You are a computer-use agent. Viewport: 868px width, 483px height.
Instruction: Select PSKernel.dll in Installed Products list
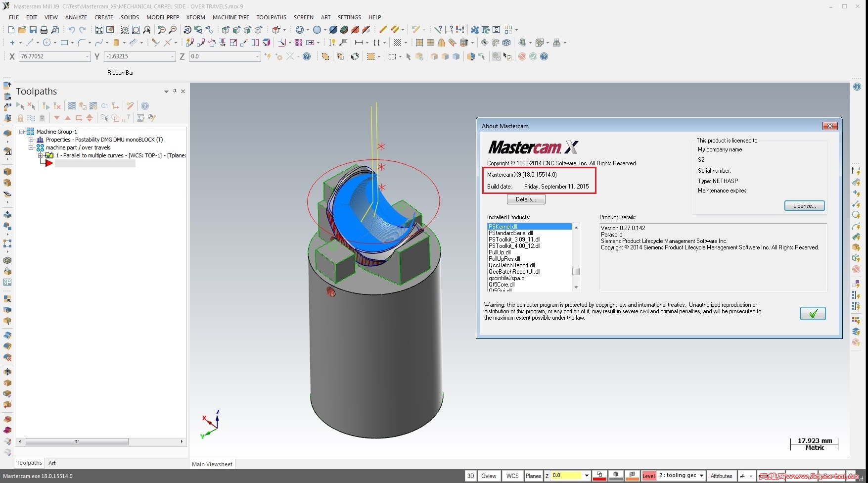pyautogui.click(x=529, y=227)
